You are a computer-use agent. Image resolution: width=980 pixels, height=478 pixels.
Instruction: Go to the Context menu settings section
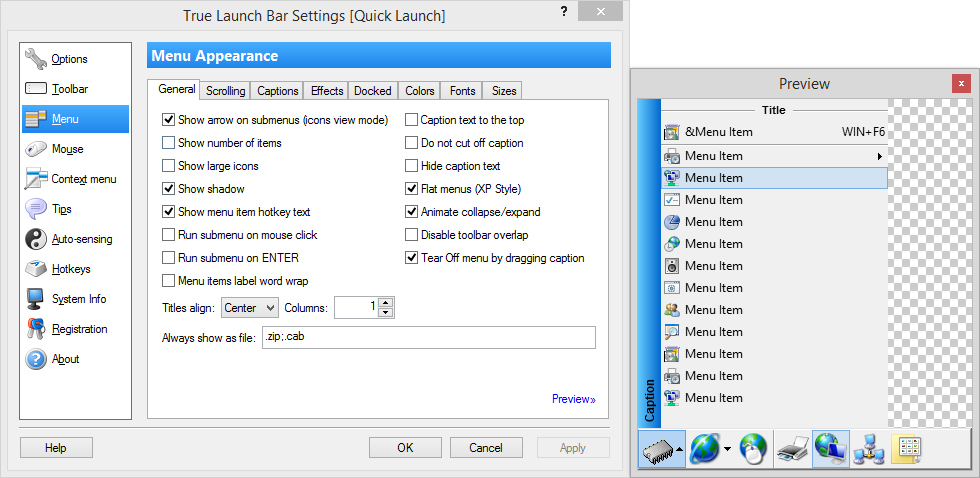click(76, 179)
